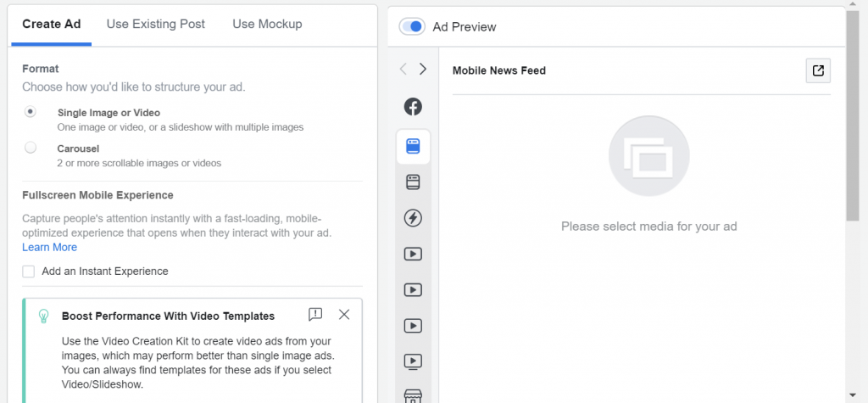Click the media placeholder image icon
The image size is (868, 403).
[x=648, y=156]
